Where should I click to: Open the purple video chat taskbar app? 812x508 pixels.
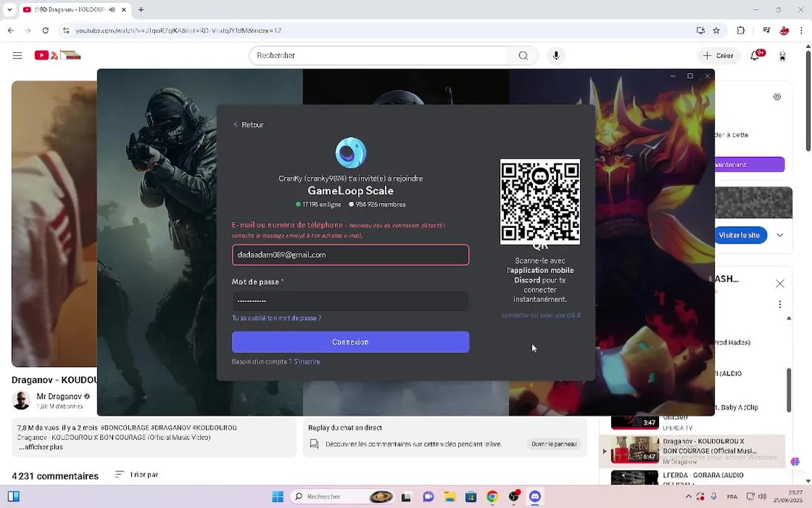tap(428, 497)
